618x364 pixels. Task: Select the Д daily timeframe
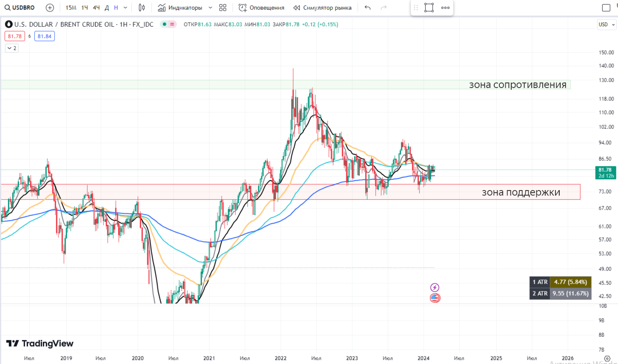pos(107,8)
